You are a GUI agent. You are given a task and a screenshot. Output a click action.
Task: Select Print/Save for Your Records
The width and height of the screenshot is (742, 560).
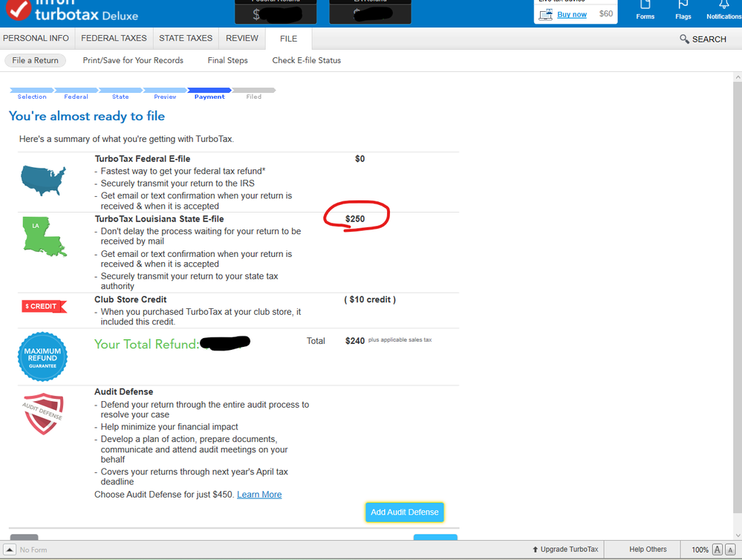pyautogui.click(x=133, y=60)
